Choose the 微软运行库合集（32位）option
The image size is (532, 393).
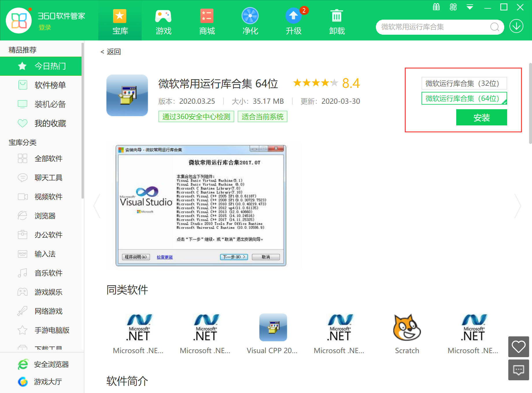point(464,83)
